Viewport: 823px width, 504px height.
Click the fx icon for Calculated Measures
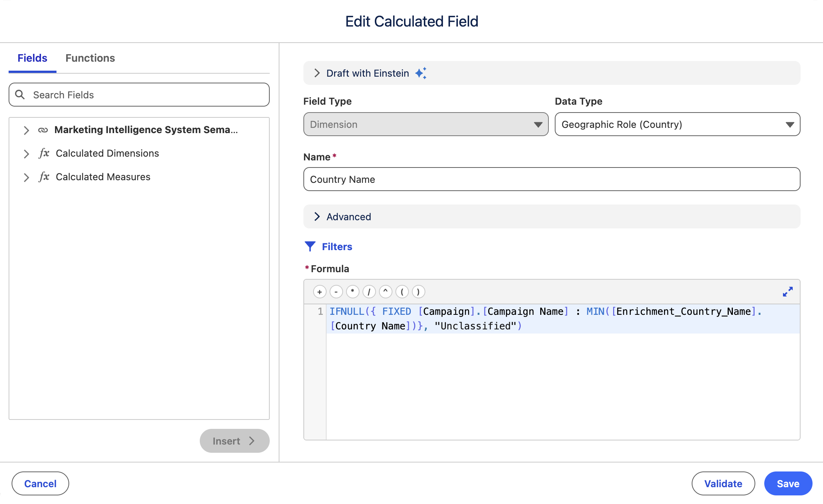point(44,177)
